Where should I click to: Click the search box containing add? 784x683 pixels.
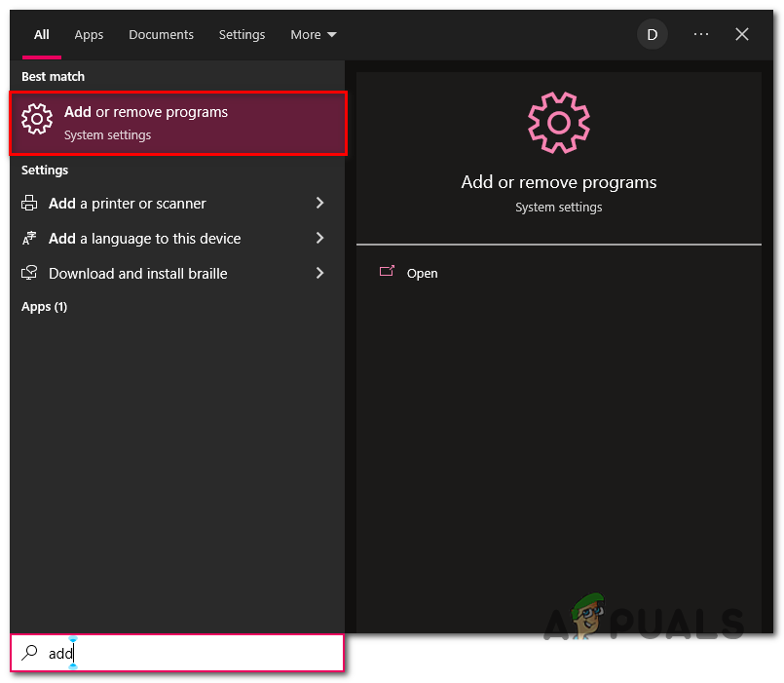177,653
